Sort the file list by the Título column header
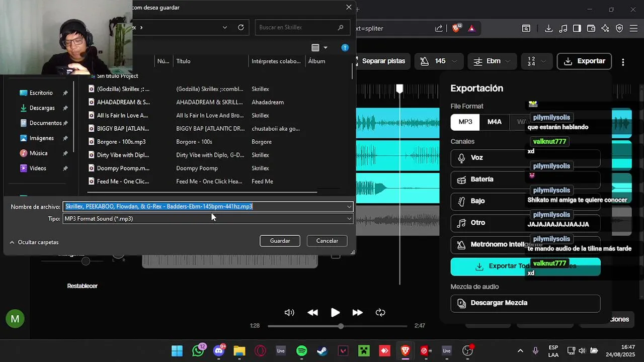Viewport: 644px width, 362px height. 211,61
